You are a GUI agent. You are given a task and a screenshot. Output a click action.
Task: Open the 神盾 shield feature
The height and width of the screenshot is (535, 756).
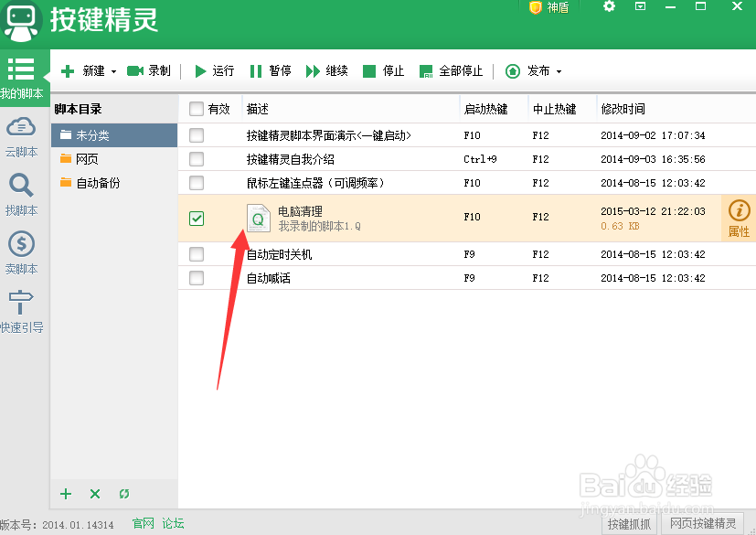(x=549, y=7)
